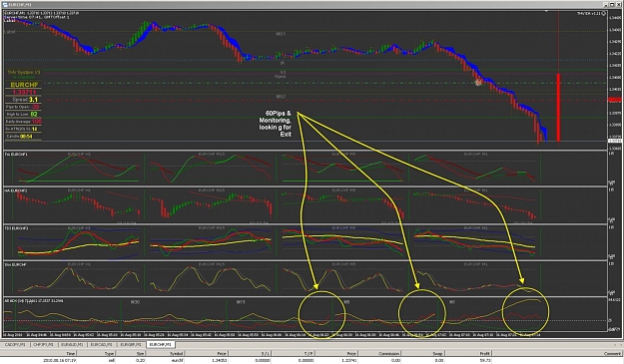The image size is (624, 364).
Task: Click the 'Sto EURCHF' indicator sub-window label
Action: (x=15, y=264)
